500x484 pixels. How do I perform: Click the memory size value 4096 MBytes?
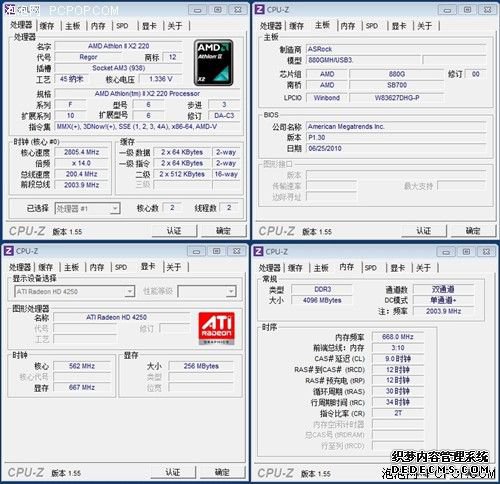click(322, 300)
